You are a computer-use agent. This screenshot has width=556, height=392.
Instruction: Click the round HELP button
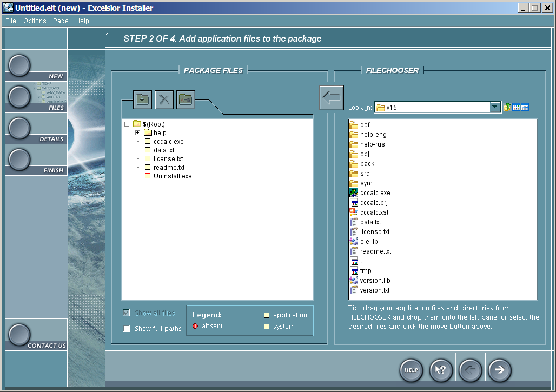click(412, 370)
